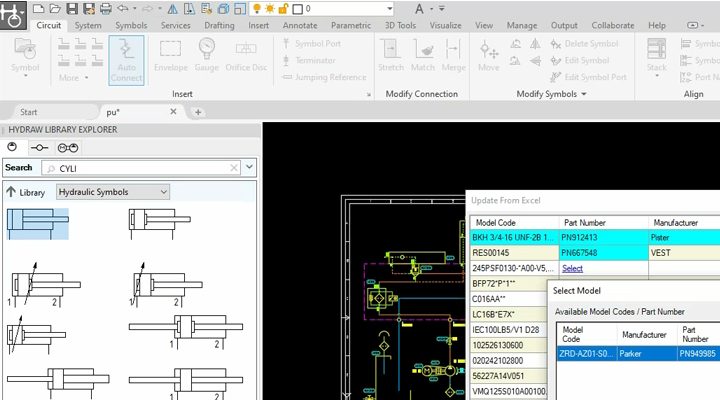Click the layer light bulb on/off icon

pyautogui.click(x=257, y=8)
